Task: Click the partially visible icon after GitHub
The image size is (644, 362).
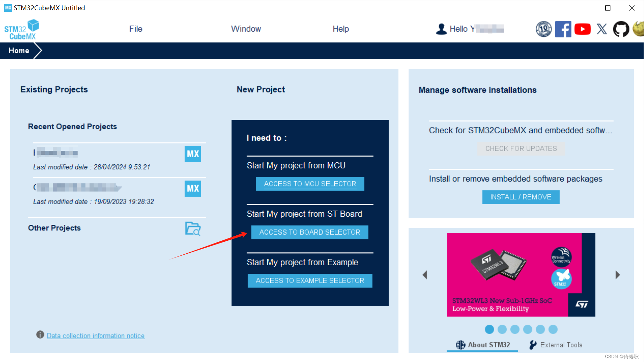Action: pyautogui.click(x=638, y=29)
